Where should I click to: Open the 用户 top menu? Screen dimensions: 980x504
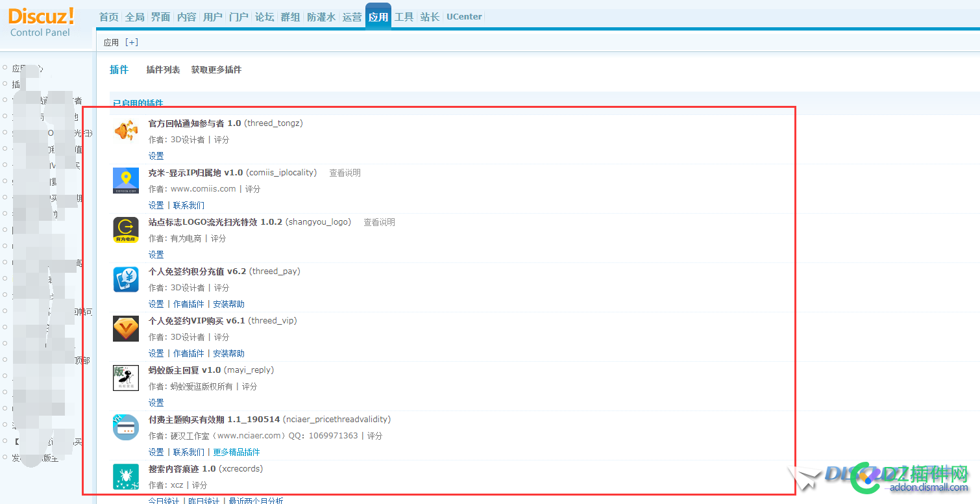point(212,17)
